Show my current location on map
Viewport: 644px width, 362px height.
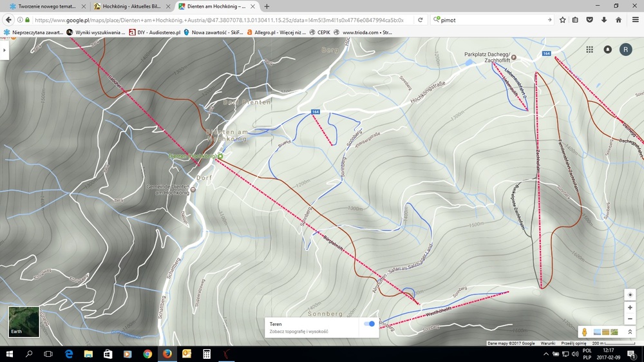tap(630, 294)
